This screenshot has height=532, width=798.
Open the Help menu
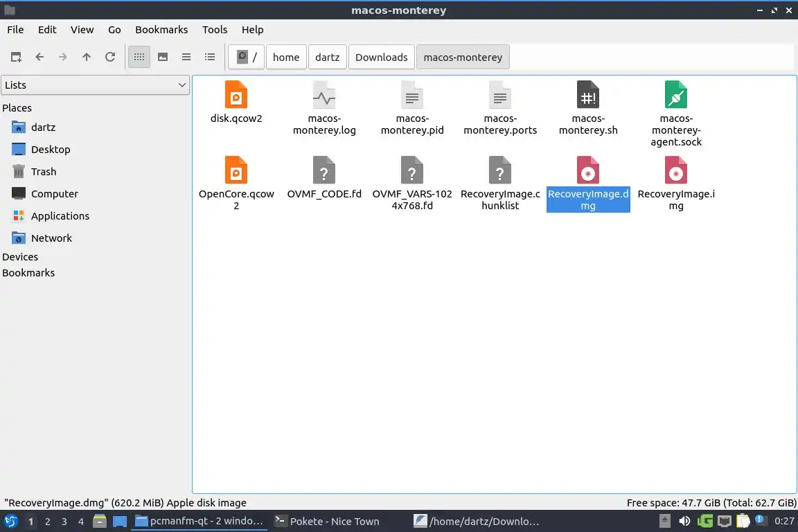252,30
